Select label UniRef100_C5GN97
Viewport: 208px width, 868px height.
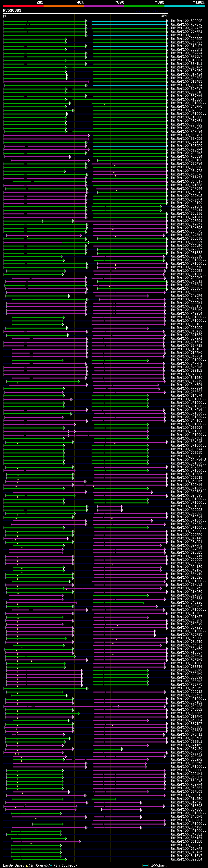pos(187,42)
